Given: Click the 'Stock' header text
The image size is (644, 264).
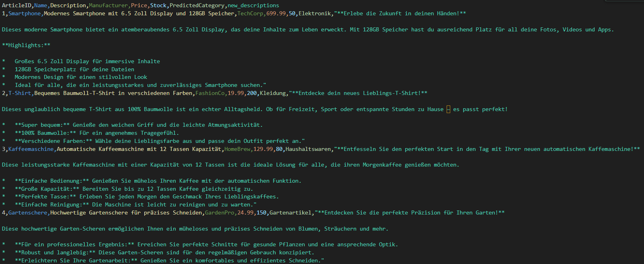Looking at the screenshot, I should tap(158, 6).
